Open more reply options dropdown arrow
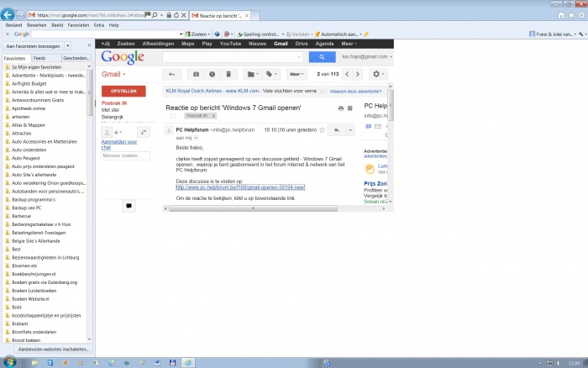 pos(350,130)
